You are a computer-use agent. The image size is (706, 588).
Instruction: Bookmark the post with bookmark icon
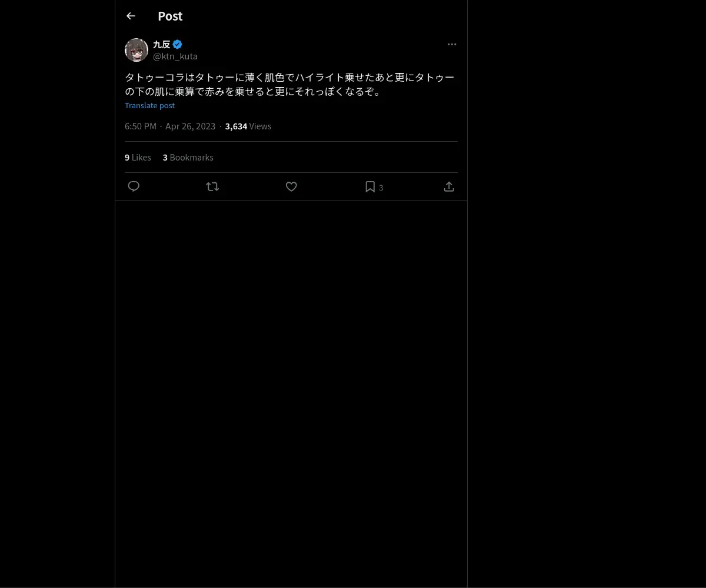point(370,186)
